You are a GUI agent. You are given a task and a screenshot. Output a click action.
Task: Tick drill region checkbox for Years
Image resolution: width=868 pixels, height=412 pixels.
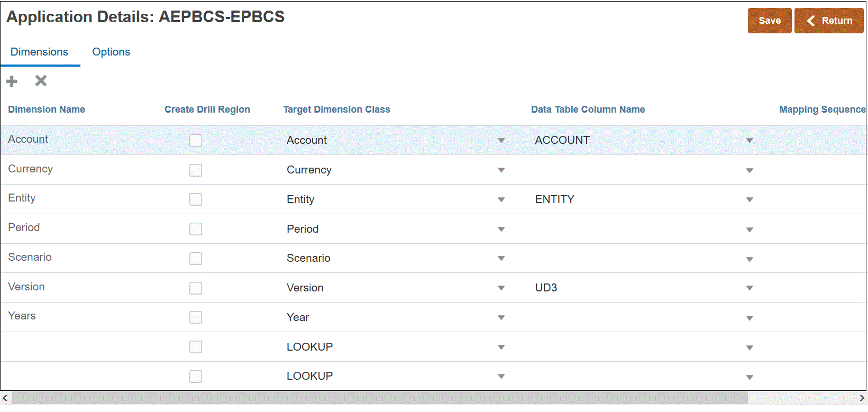point(196,317)
